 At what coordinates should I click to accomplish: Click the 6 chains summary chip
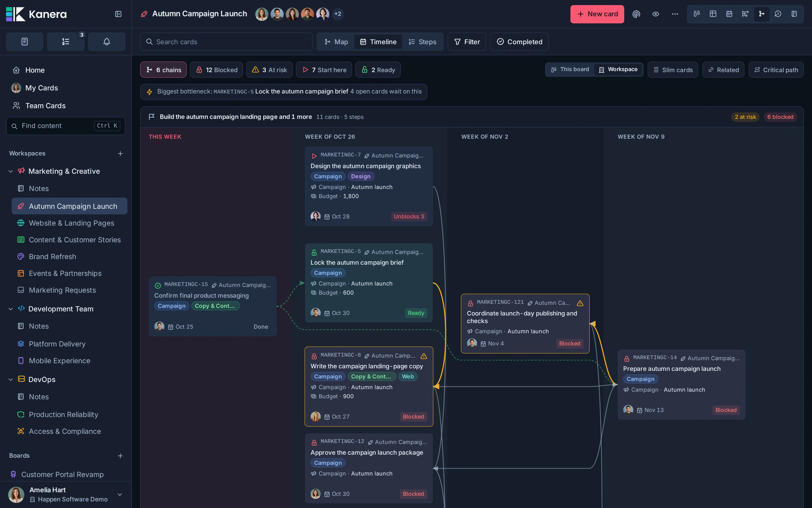[x=163, y=70]
